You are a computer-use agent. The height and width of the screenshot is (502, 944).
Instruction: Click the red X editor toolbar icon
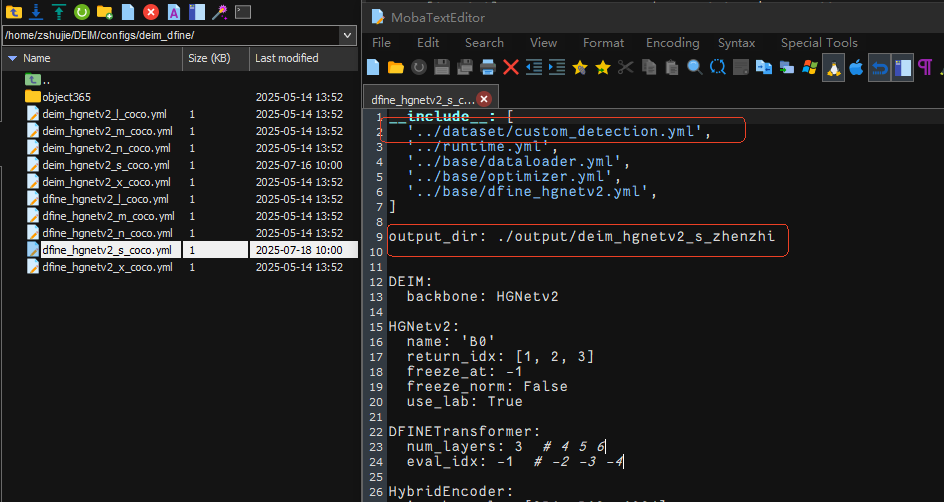coord(511,67)
